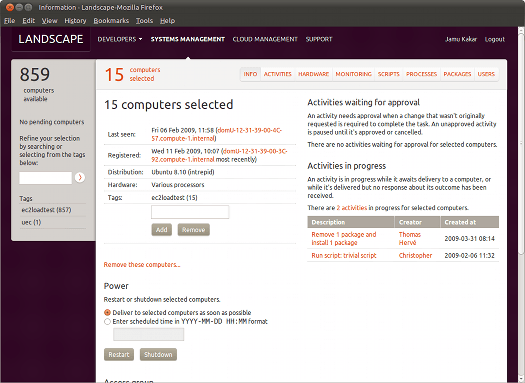The width and height of the screenshot is (525, 383).
Task: Select the ec2loadtest (857) tag
Action: tap(46, 210)
